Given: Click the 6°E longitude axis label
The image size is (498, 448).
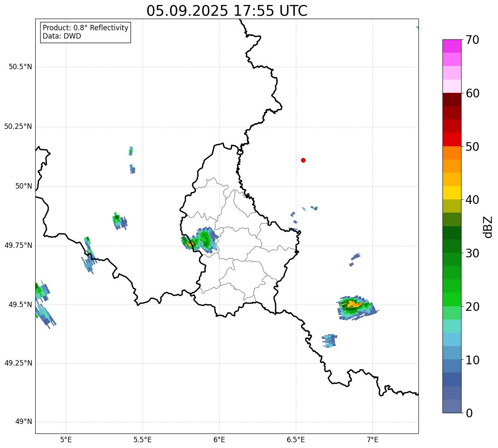Looking at the screenshot, I should coord(219,439).
